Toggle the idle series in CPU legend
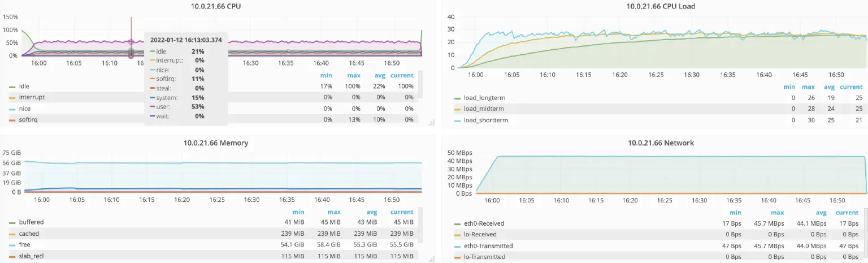 point(24,86)
